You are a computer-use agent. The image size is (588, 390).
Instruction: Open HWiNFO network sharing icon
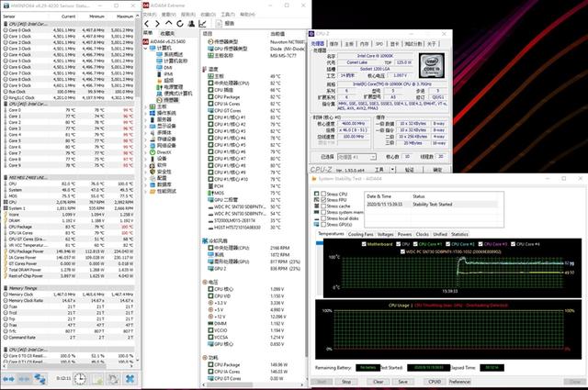pyautogui.click(x=40, y=379)
